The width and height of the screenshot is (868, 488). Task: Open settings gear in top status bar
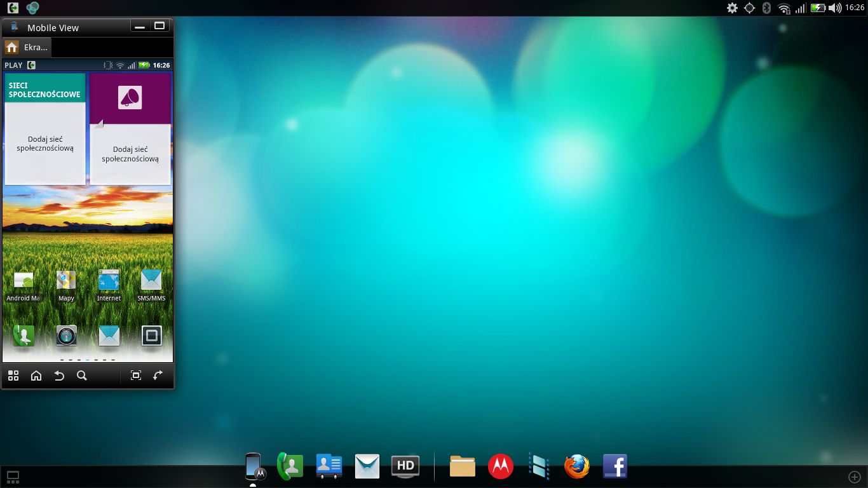(732, 8)
